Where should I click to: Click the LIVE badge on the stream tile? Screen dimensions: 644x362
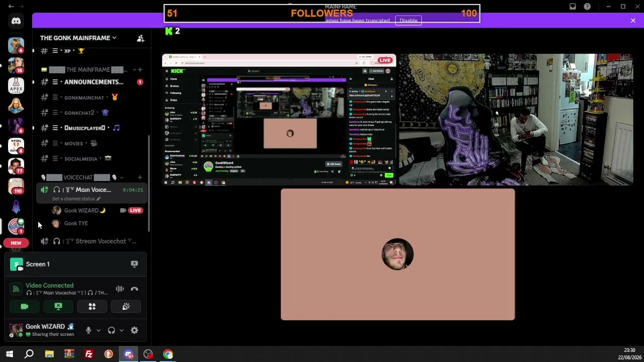[385, 60]
